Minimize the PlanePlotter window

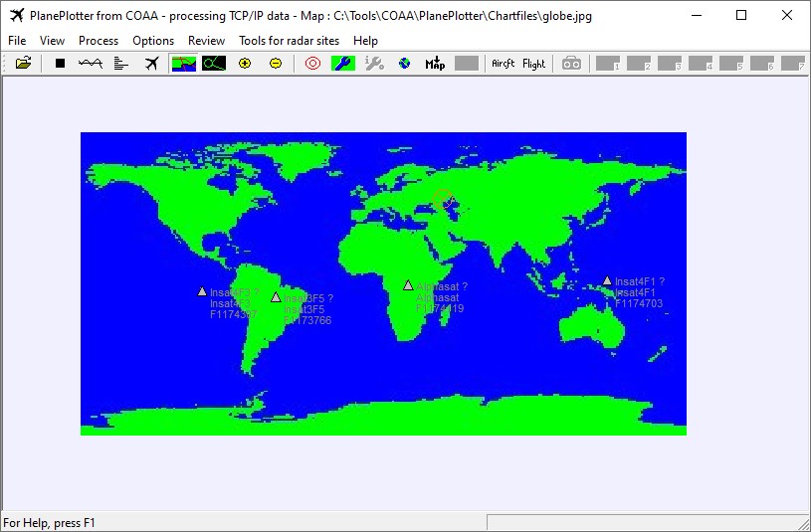tap(697, 16)
